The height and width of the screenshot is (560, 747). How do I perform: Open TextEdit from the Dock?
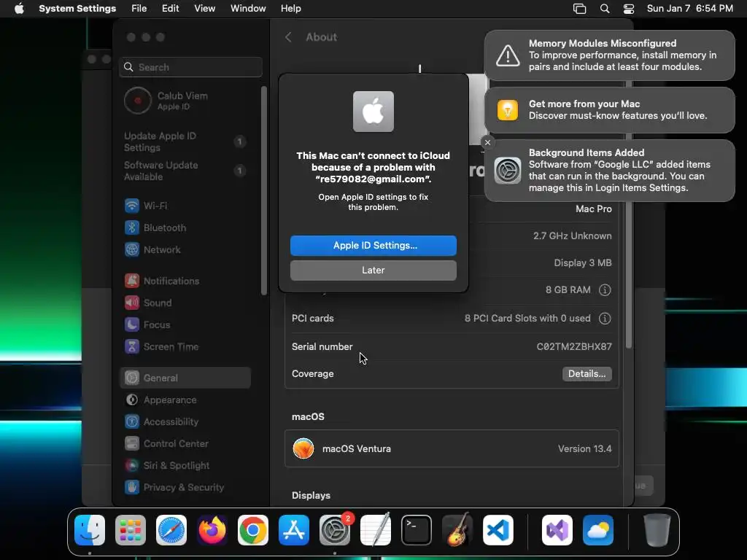click(376, 530)
